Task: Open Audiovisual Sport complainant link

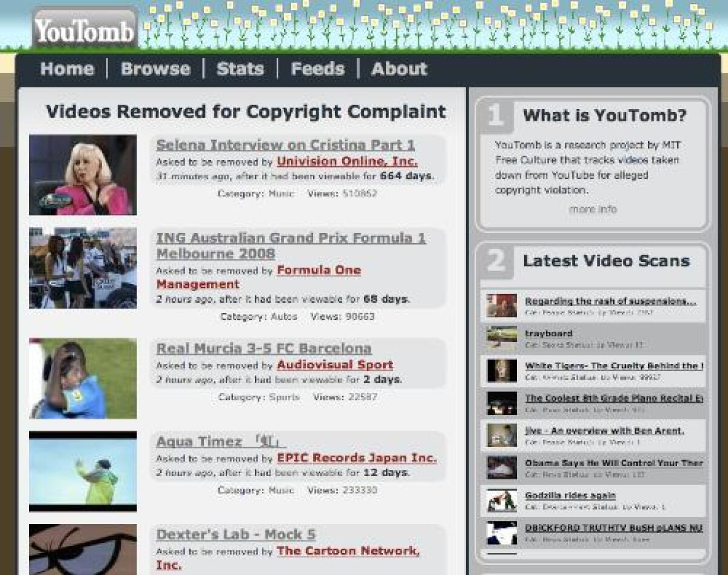Action: pos(335,365)
